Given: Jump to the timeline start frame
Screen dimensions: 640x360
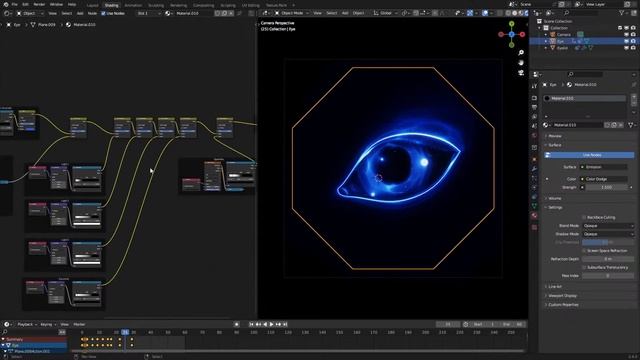Looking at the screenshot, I should tap(251, 324).
